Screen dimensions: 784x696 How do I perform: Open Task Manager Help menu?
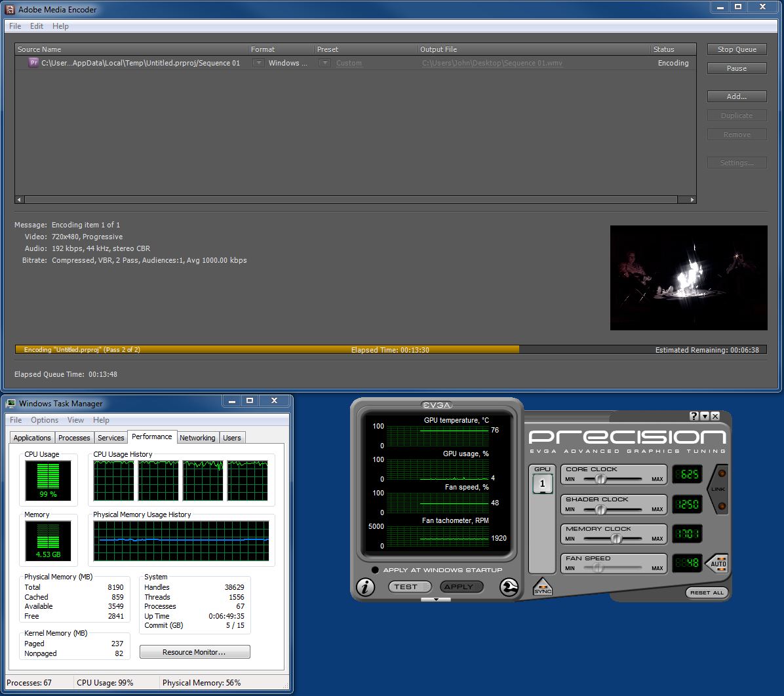tap(101, 420)
